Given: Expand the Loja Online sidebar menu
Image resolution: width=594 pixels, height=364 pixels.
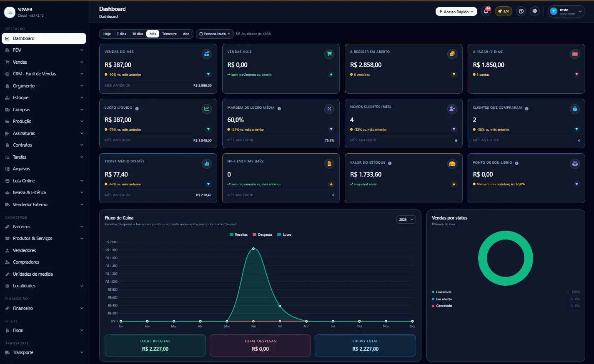Looking at the screenshot, I should click(44, 181).
